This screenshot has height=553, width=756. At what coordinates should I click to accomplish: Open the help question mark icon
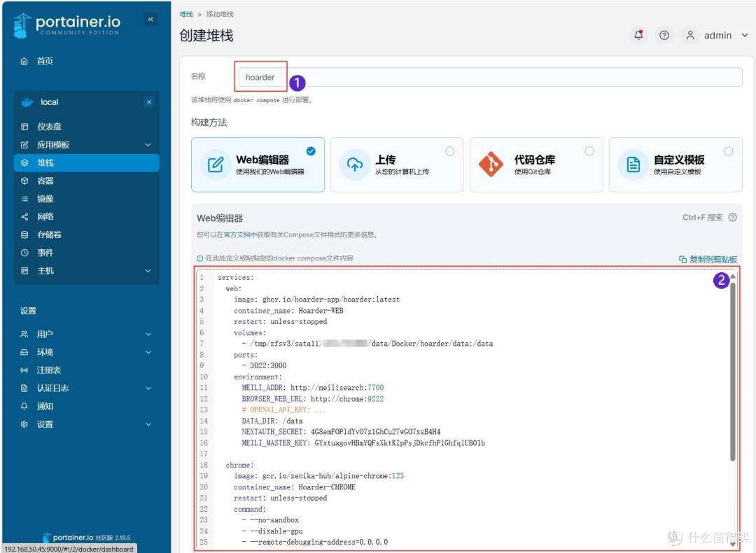tap(664, 35)
